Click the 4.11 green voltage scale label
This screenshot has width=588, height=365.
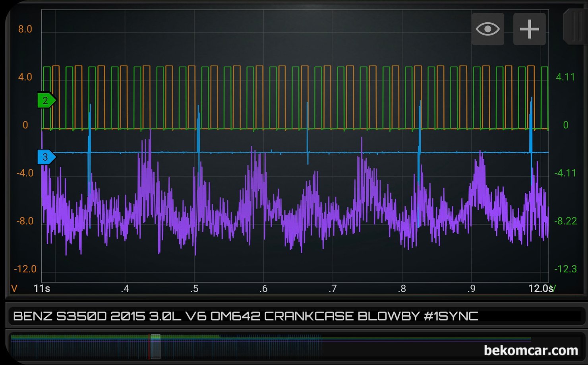(565, 77)
